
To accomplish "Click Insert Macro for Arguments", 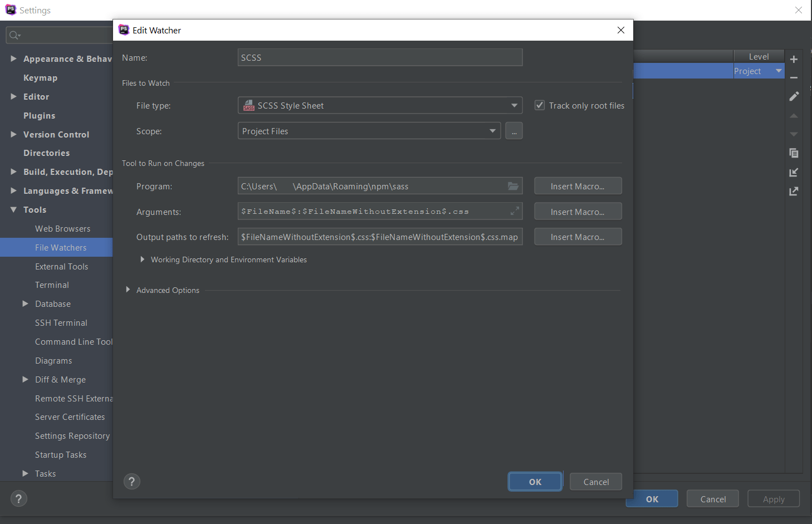I will click(578, 212).
